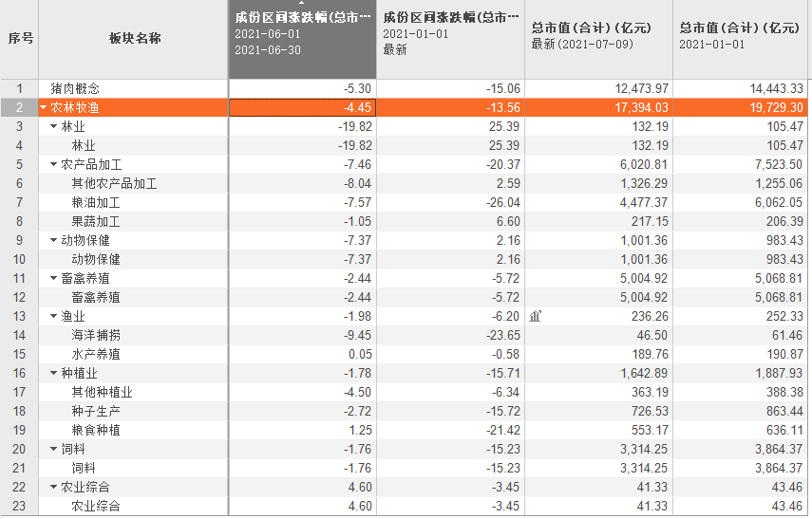Collapse the 林业 group row
Screen dimensions: 812x519
click(53, 126)
